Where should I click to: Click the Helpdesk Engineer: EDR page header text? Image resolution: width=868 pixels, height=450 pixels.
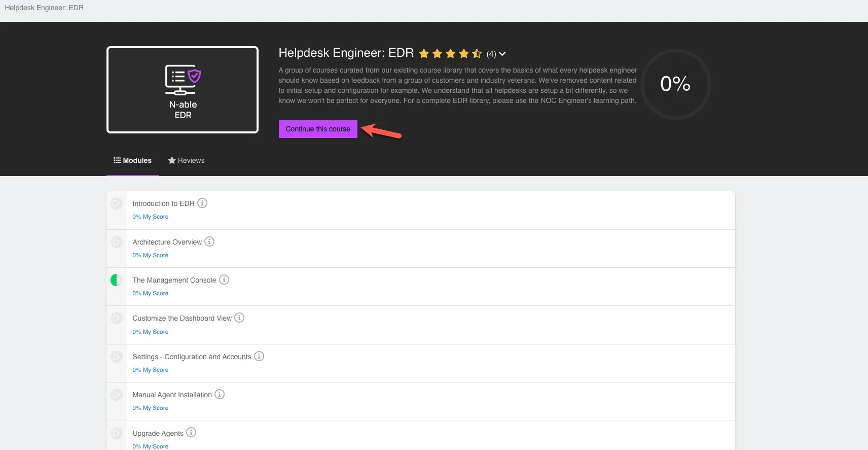(x=44, y=8)
